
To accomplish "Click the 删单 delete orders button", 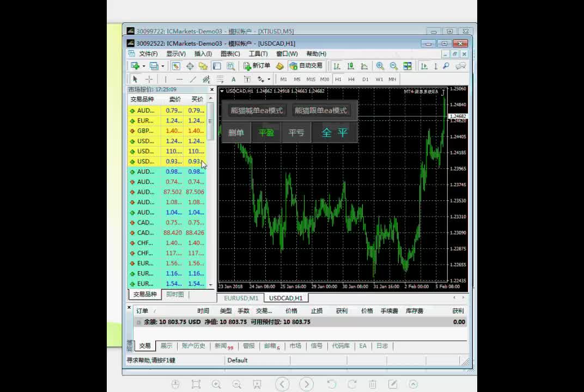I will 236,132.
